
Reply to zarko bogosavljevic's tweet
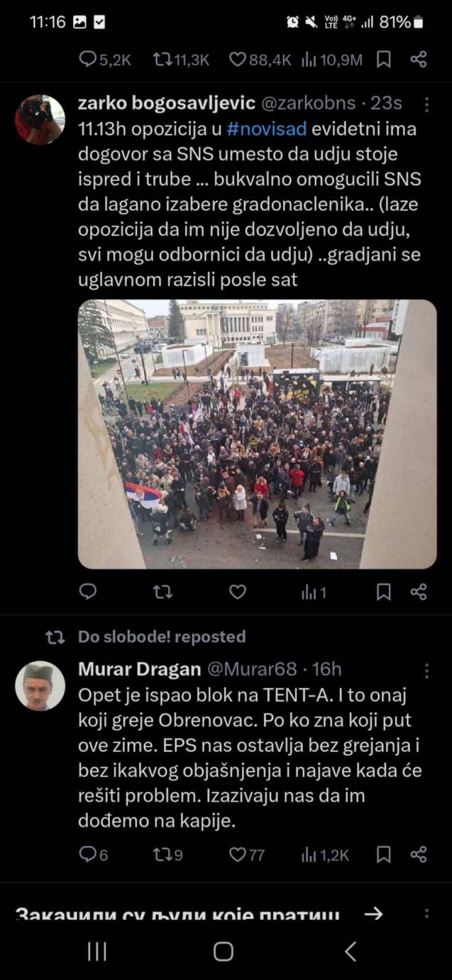88,592
